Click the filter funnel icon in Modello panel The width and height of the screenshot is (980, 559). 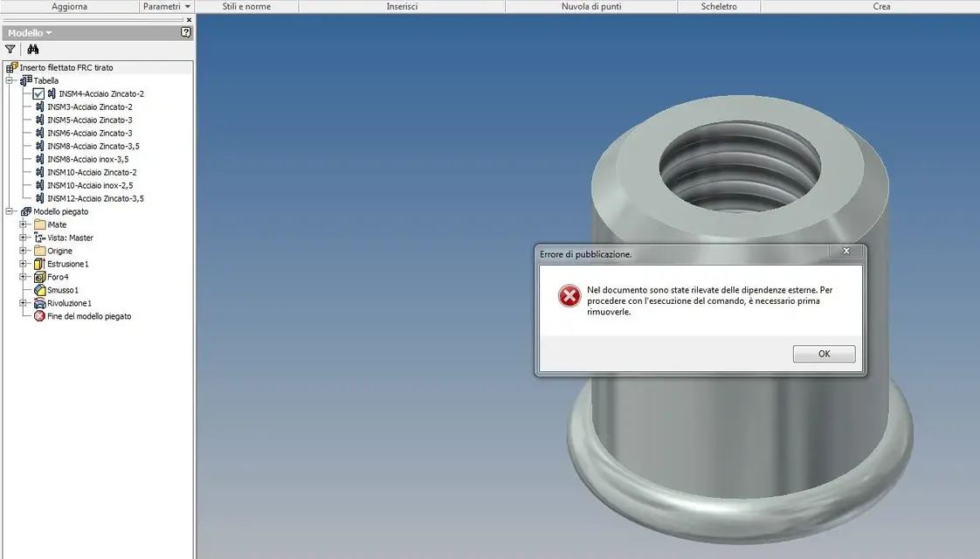(x=10, y=50)
